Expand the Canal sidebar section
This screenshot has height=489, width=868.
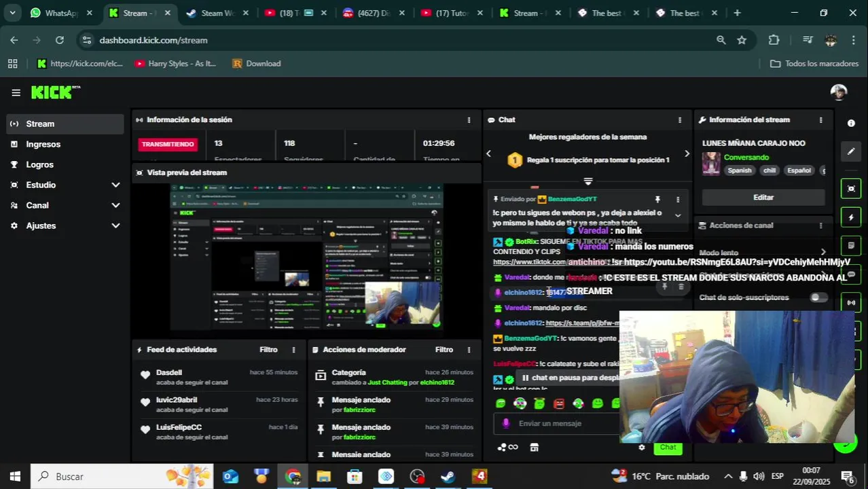click(x=115, y=205)
